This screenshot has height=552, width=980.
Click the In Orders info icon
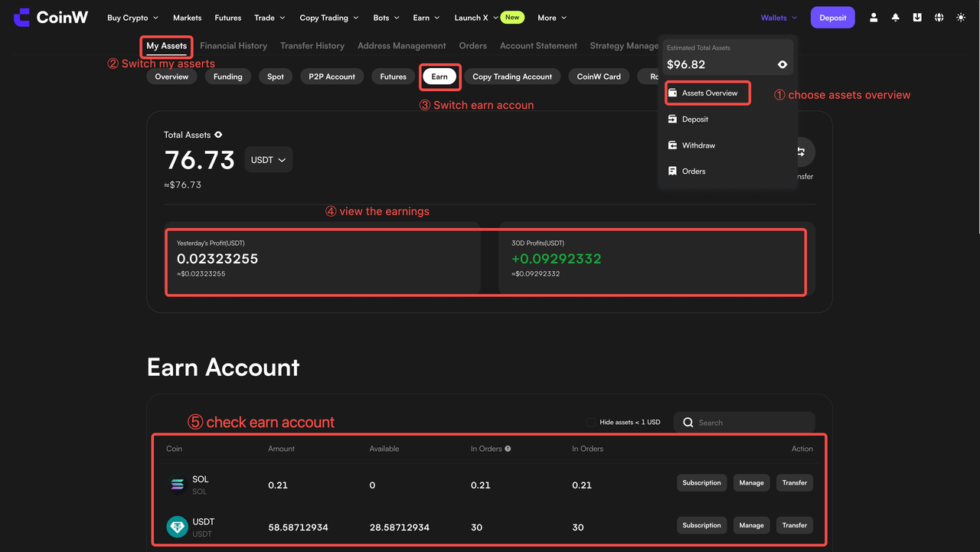(508, 449)
